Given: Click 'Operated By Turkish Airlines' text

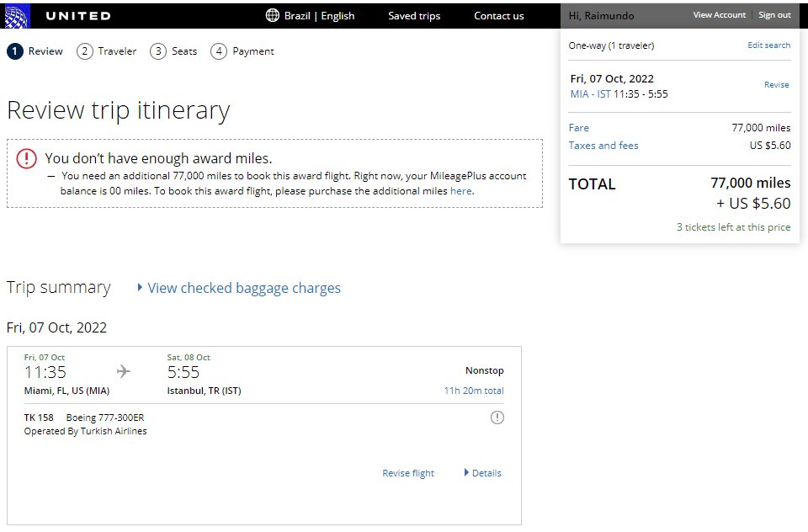Looking at the screenshot, I should coord(86,431).
